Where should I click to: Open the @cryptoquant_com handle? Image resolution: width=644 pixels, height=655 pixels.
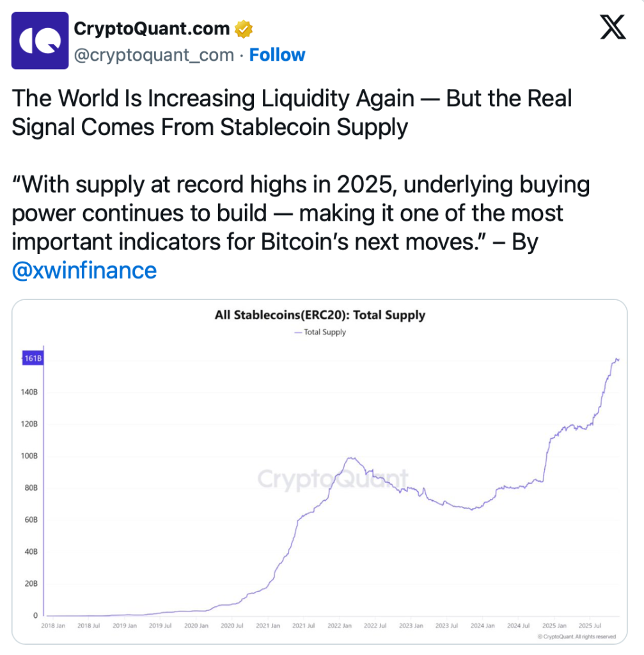154,55
